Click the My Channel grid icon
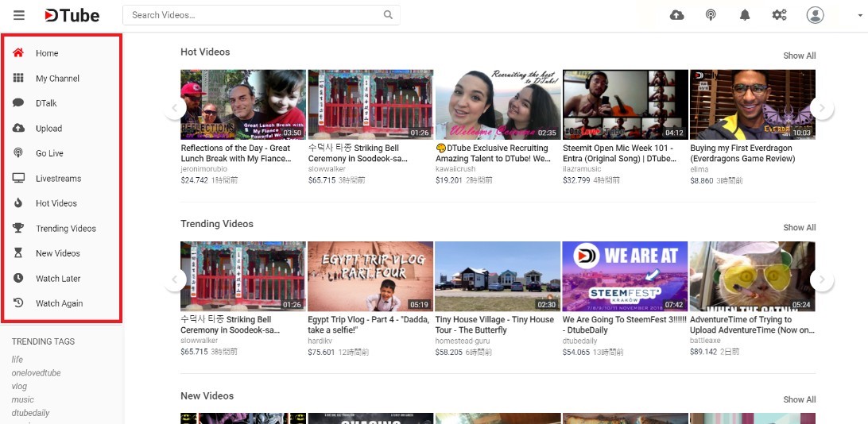 [x=18, y=78]
